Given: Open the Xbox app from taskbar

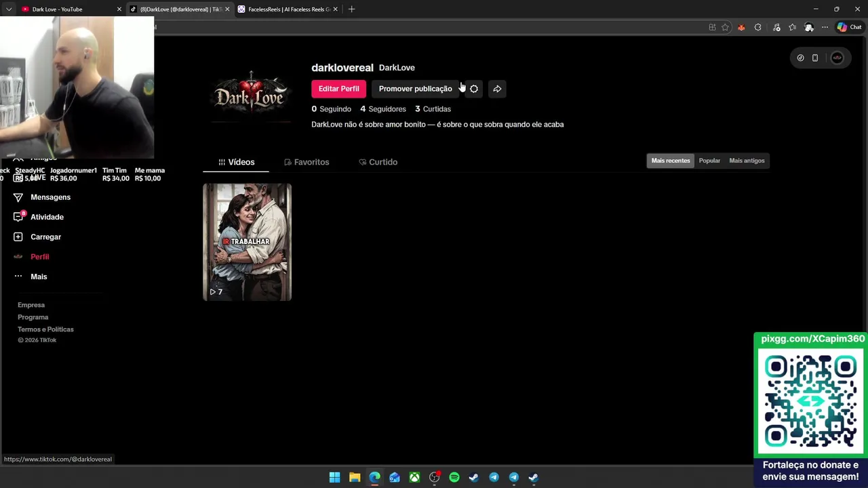Looking at the screenshot, I should [x=414, y=477].
